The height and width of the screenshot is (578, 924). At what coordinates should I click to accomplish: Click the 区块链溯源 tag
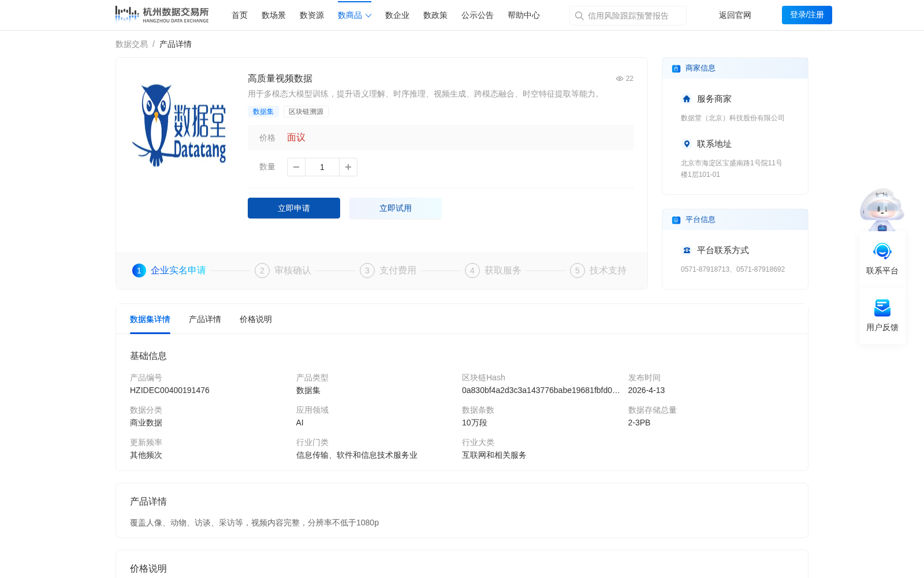pos(306,112)
